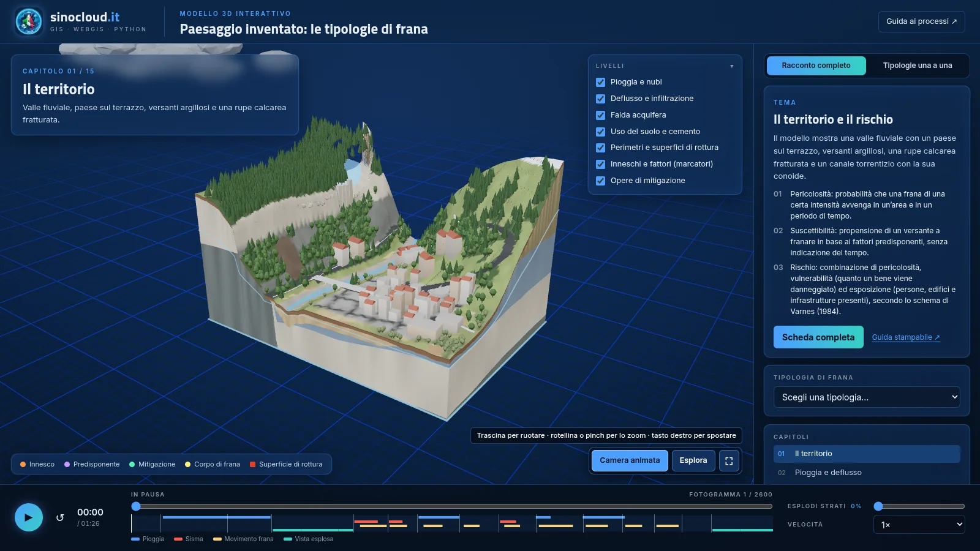Image resolution: width=980 pixels, height=551 pixels.
Task: Click the Predisponente purple legend dot
Action: 67,465
